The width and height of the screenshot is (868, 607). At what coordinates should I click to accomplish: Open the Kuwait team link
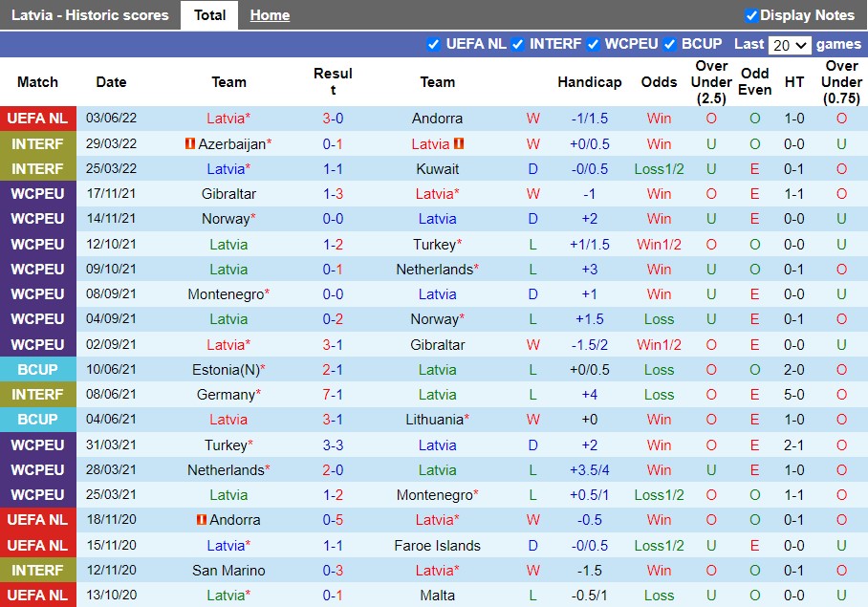pyautogui.click(x=437, y=169)
